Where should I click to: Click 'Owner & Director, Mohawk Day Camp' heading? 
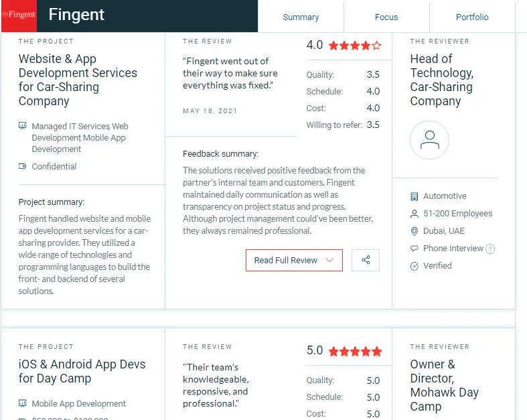coord(445,385)
